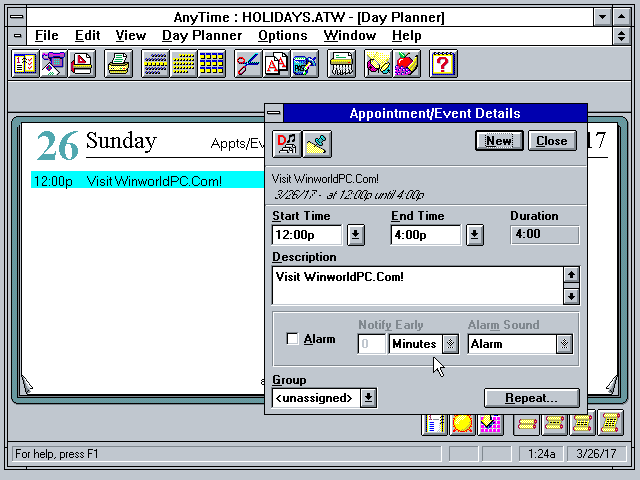The height and width of the screenshot is (480, 640).
Task: Click the 3/26/17 date in status bar
Action: pos(596,454)
